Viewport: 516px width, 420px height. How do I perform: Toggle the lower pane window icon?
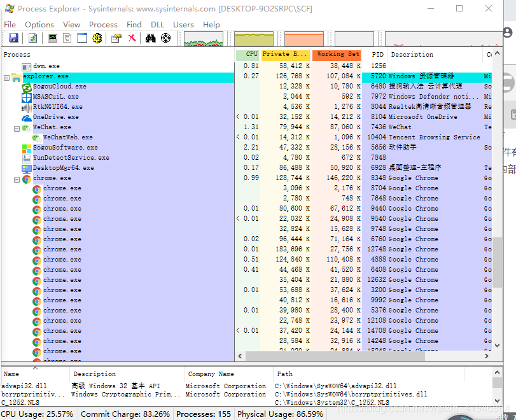82,38
